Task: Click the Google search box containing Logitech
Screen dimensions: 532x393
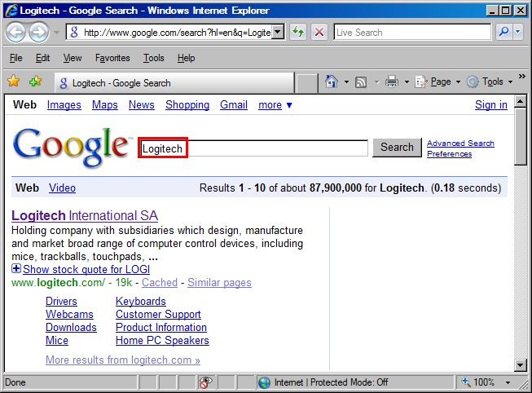Action: point(254,148)
